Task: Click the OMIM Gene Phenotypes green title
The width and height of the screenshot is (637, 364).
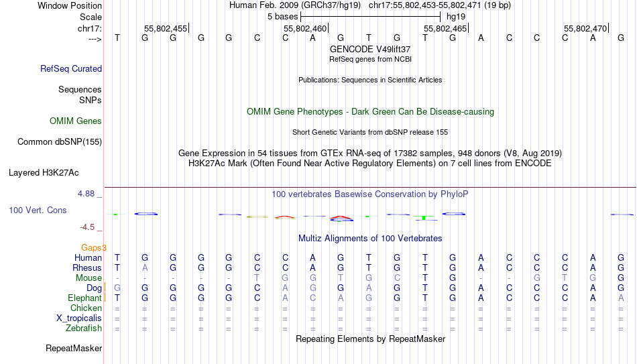Action: click(x=370, y=112)
